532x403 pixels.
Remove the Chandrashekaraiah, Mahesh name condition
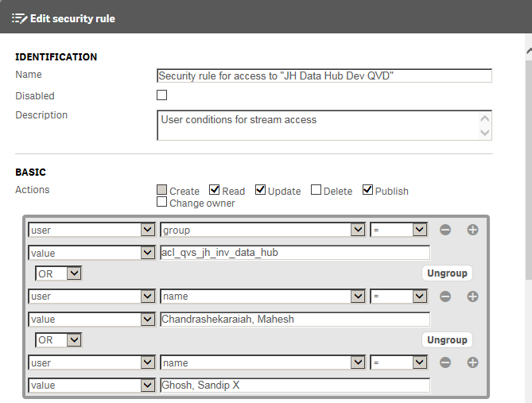445,296
